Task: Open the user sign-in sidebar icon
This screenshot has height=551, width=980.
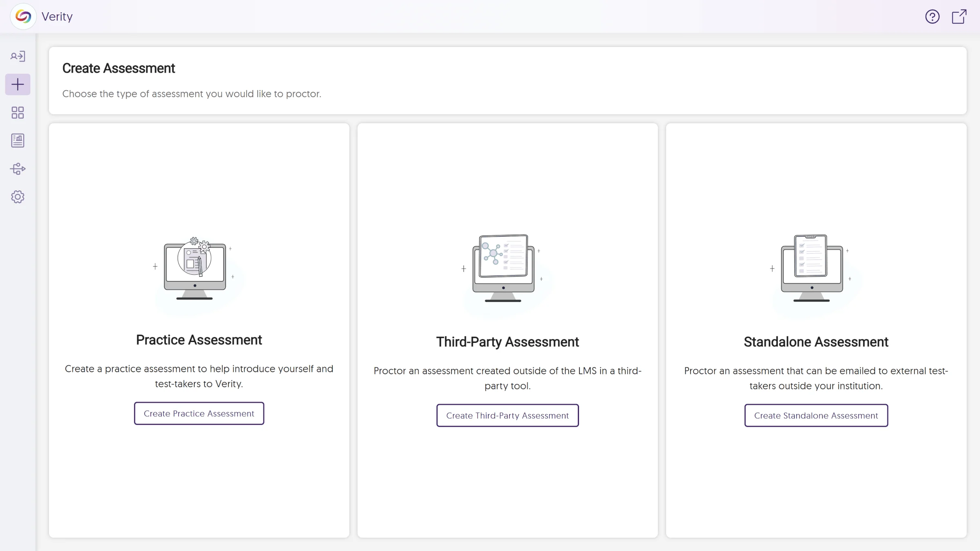Action: (x=18, y=56)
